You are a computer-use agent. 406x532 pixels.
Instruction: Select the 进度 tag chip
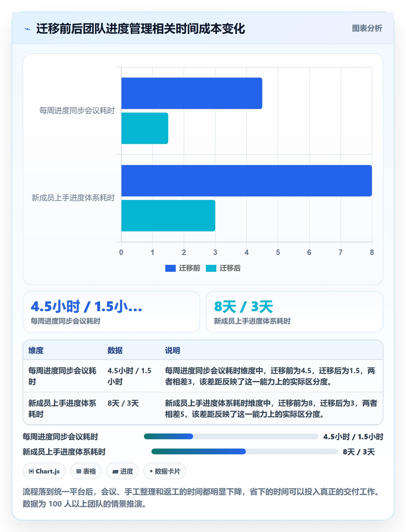[x=122, y=471]
